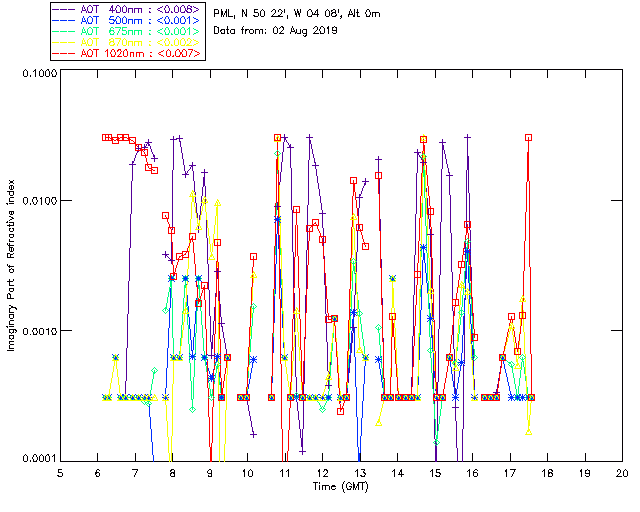
Task: Click the x-axis tick label 6
Action: click(98, 473)
